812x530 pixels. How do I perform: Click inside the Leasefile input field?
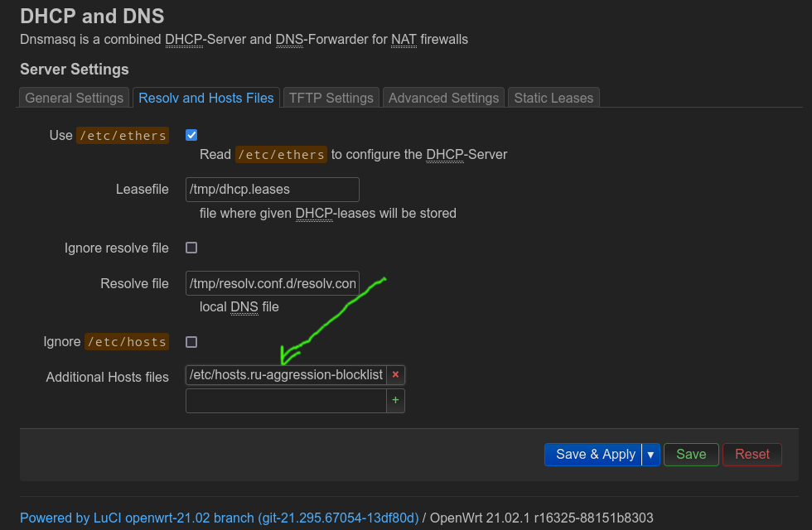(272, 189)
